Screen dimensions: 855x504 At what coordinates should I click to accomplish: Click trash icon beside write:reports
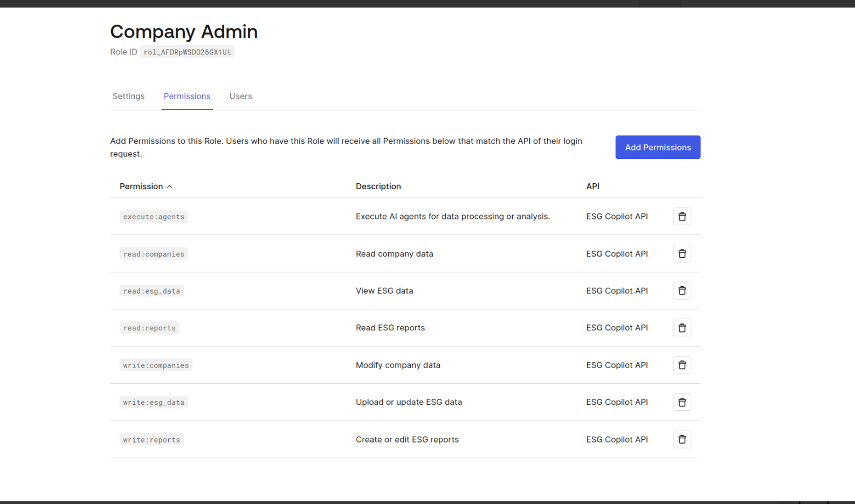click(x=682, y=439)
